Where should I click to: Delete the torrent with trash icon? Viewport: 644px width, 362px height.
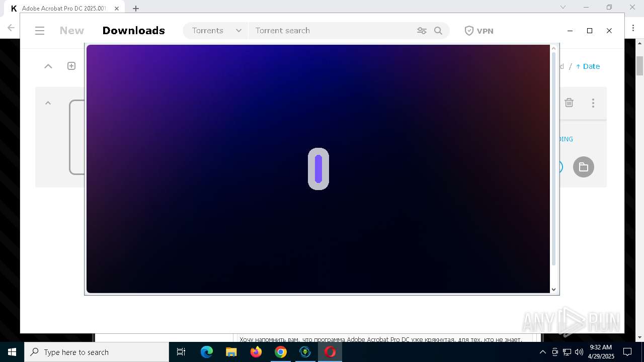pyautogui.click(x=569, y=103)
